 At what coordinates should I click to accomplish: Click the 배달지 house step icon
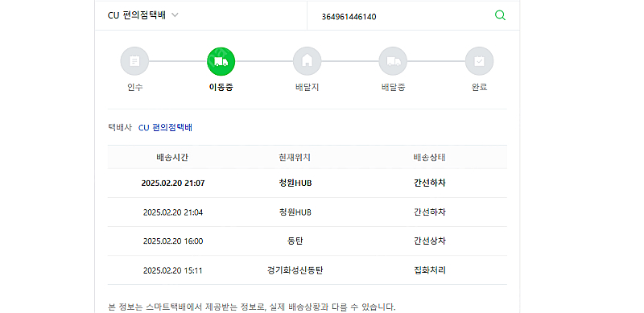click(x=307, y=61)
